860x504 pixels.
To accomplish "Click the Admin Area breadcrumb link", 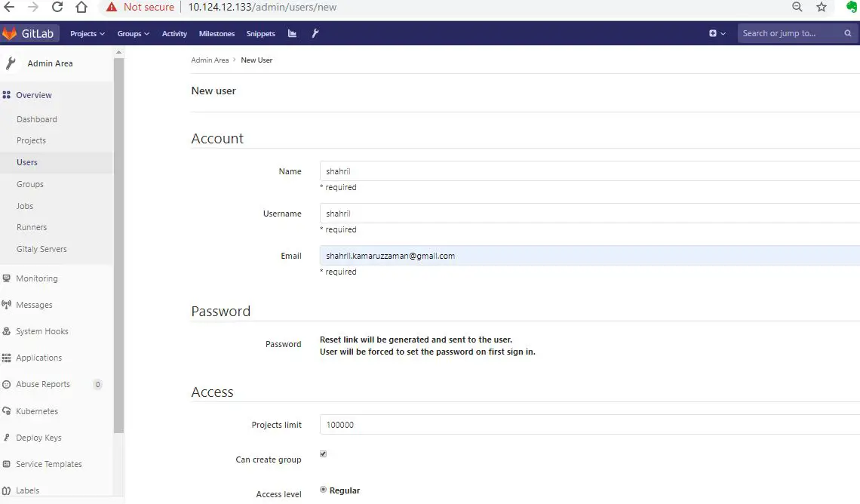I will pyautogui.click(x=210, y=60).
